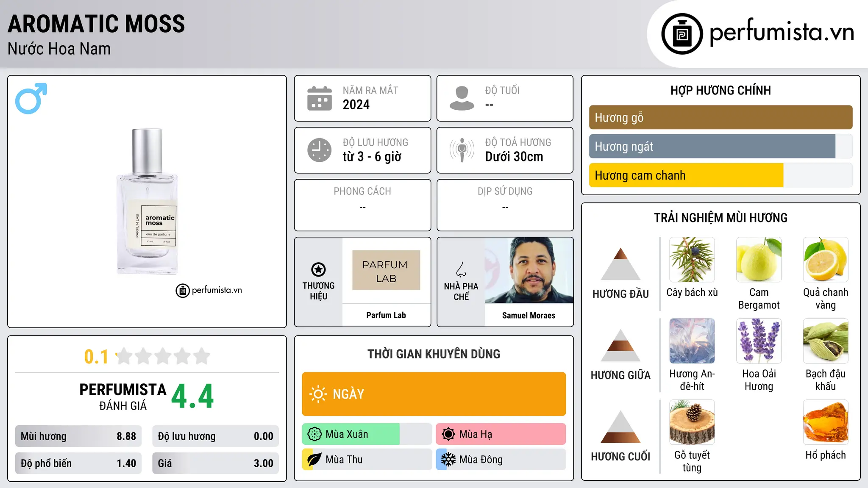Screen dimensions: 868x488
Task: Click the calendar icon for Năm ra mắt
Action: (320, 98)
